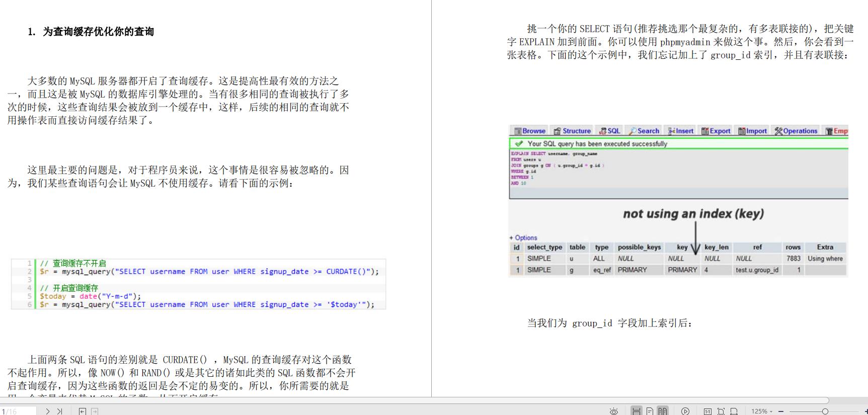Viewport: 868px width, 415px height.
Task: Click paragraph starting '上面两条 SQL 语句的差别'
Action: point(181,377)
